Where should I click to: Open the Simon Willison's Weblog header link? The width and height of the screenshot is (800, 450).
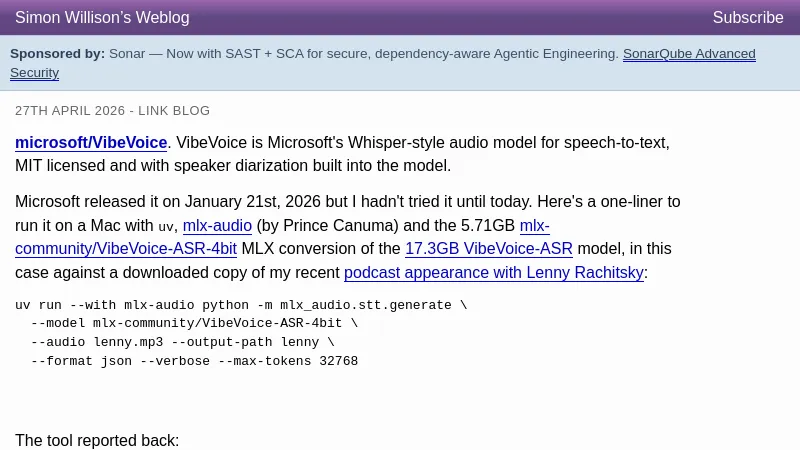click(102, 18)
